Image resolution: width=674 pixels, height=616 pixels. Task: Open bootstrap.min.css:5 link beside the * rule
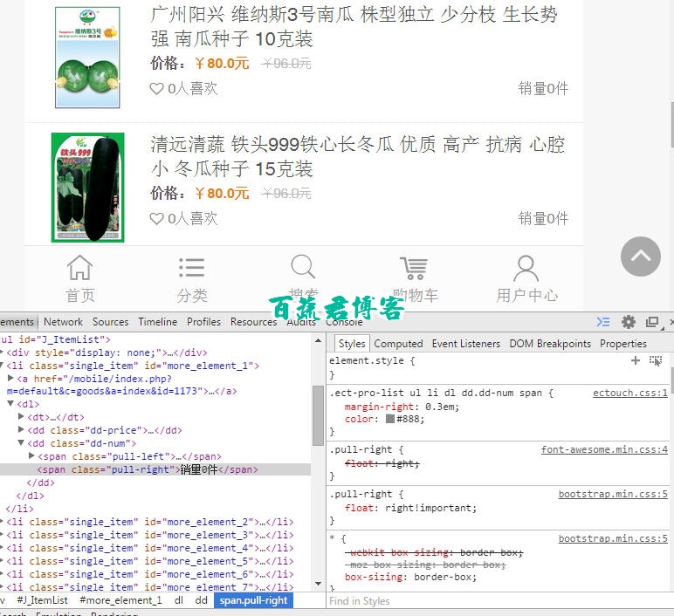pos(613,538)
